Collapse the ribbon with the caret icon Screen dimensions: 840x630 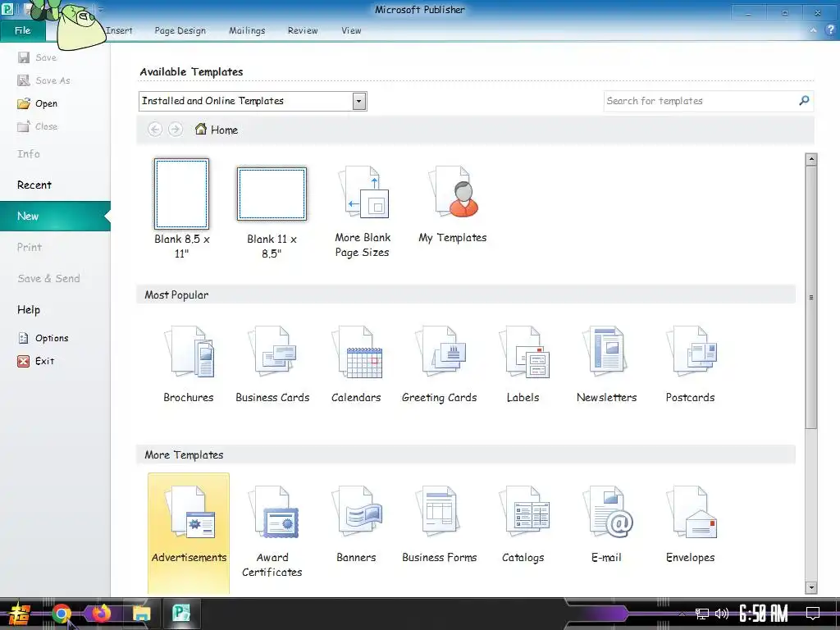coord(813,30)
